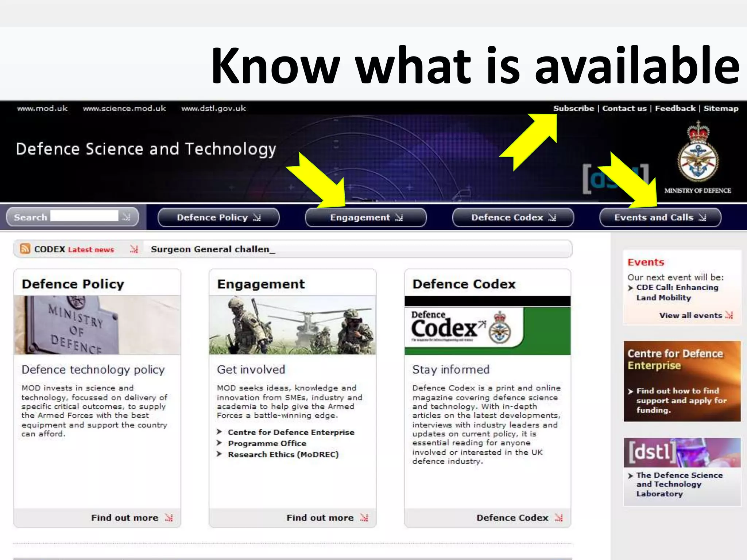Open the www.dstl.gov.uk link

click(x=213, y=108)
